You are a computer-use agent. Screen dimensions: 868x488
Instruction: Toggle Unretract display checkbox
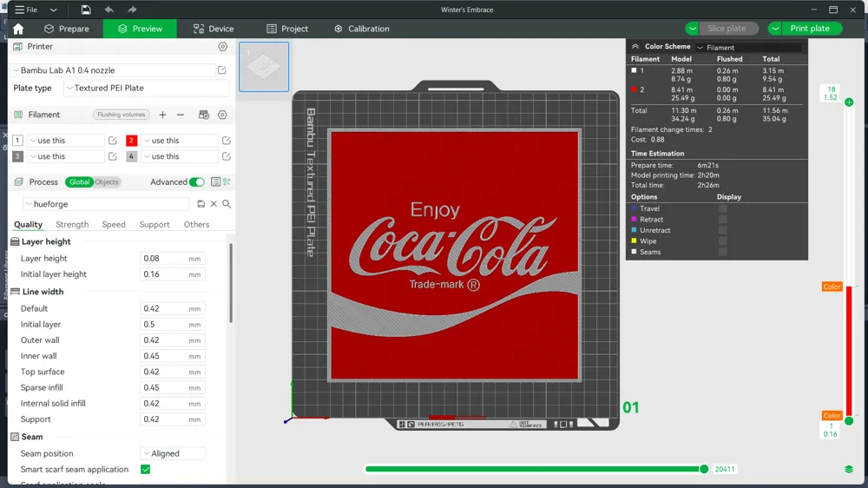[722, 230]
